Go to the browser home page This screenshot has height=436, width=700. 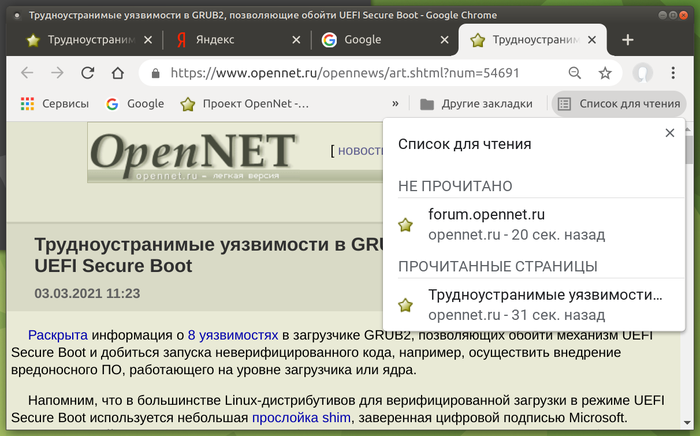point(118,73)
